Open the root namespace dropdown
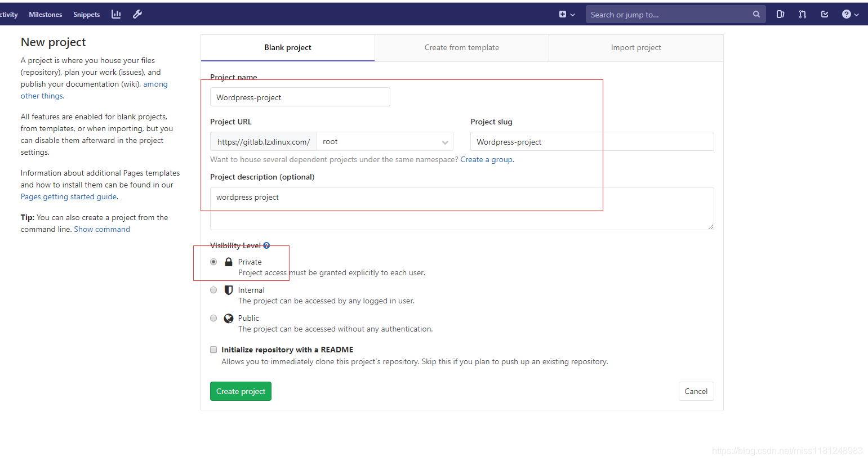The height and width of the screenshot is (461, 868). pyautogui.click(x=385, y=142)
